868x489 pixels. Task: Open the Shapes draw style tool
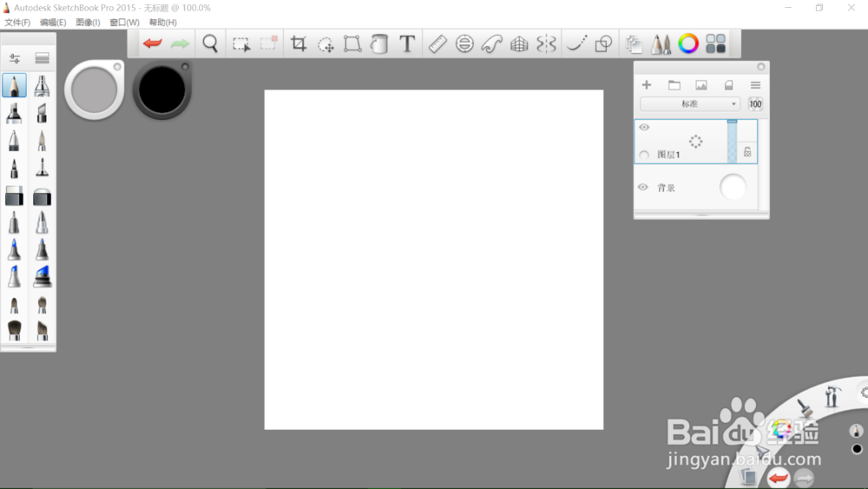coord(603,43)
